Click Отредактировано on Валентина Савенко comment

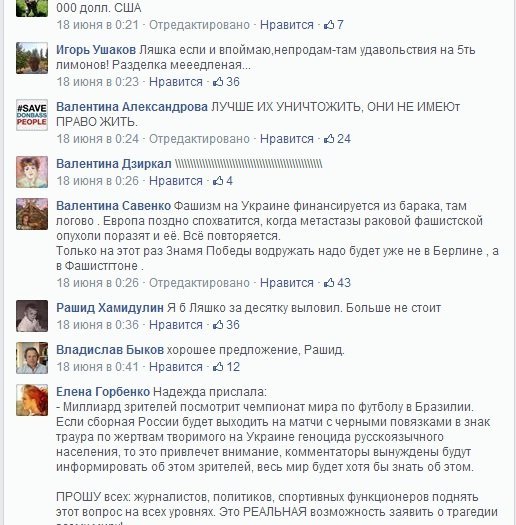tap(199, 283)
